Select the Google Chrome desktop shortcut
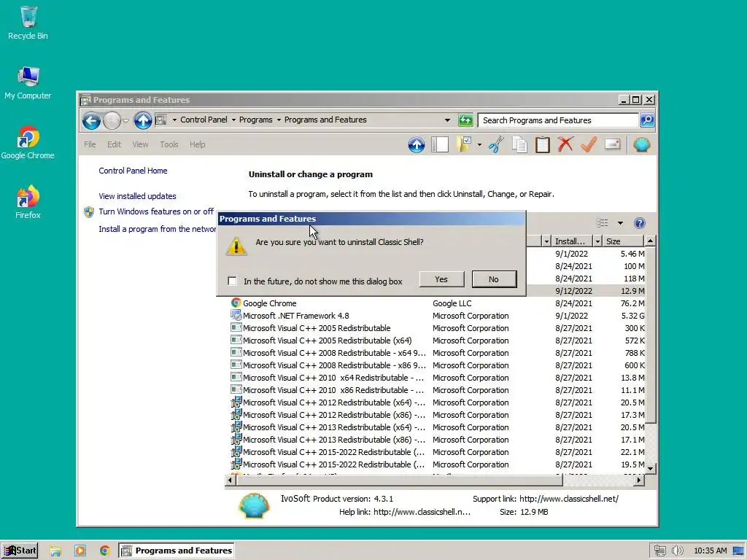 click(x=28, y=142)
